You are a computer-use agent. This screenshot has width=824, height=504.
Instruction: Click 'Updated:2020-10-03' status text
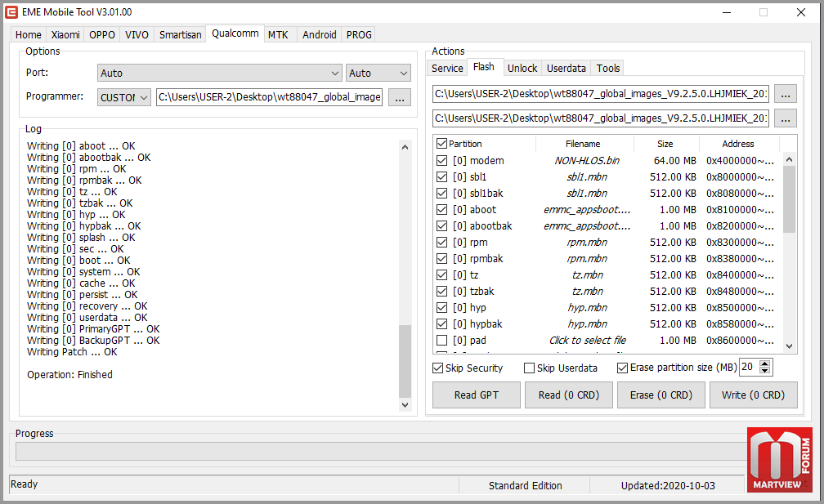(667, 486)
